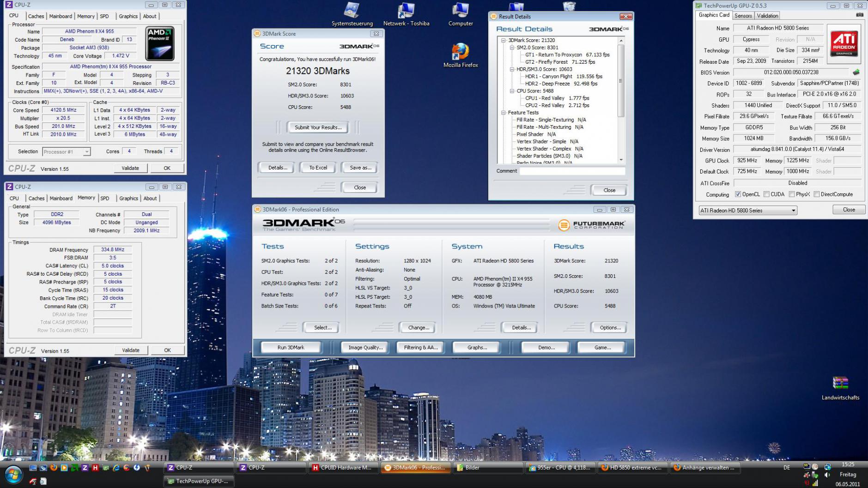
Task: Collapse the HDR/SM3.0 Score: 10603 tree node
Action: pos(512,69)
